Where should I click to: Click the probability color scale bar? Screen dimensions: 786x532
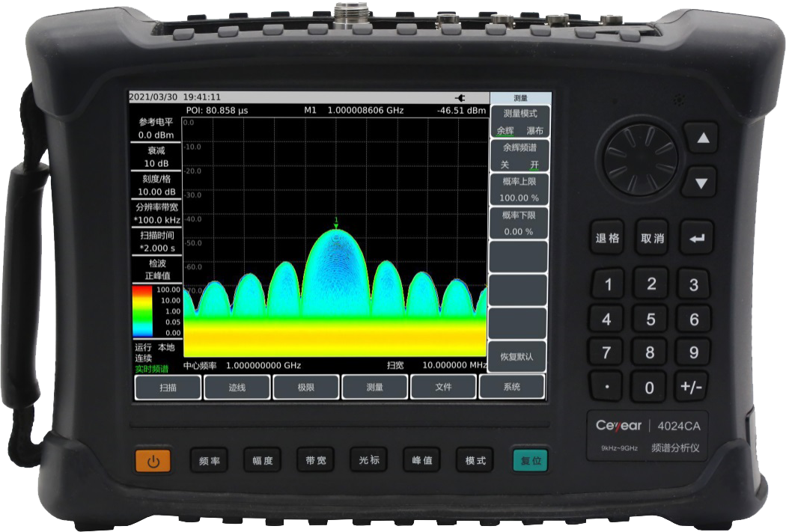click(x=142, y=311)
